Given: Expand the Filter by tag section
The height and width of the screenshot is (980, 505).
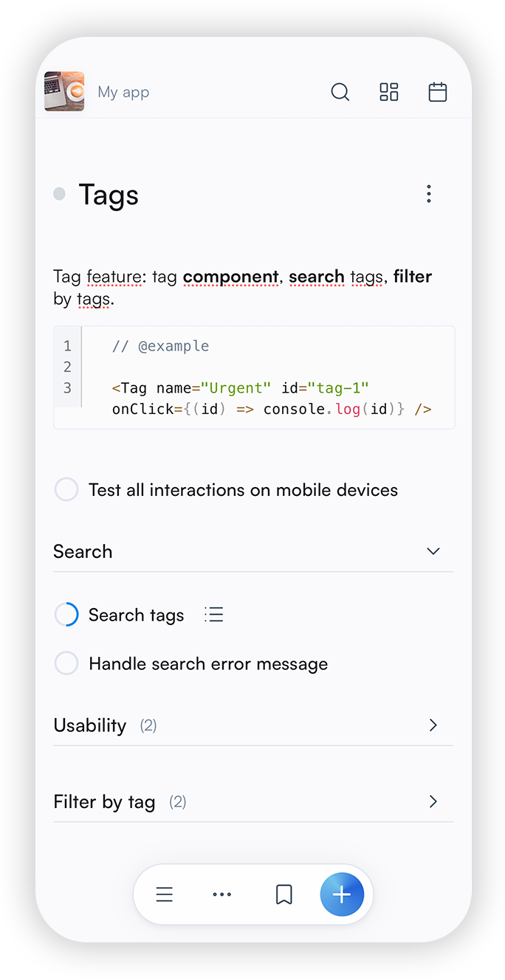Looking at the screenshot, I should [x=433, y=801].
